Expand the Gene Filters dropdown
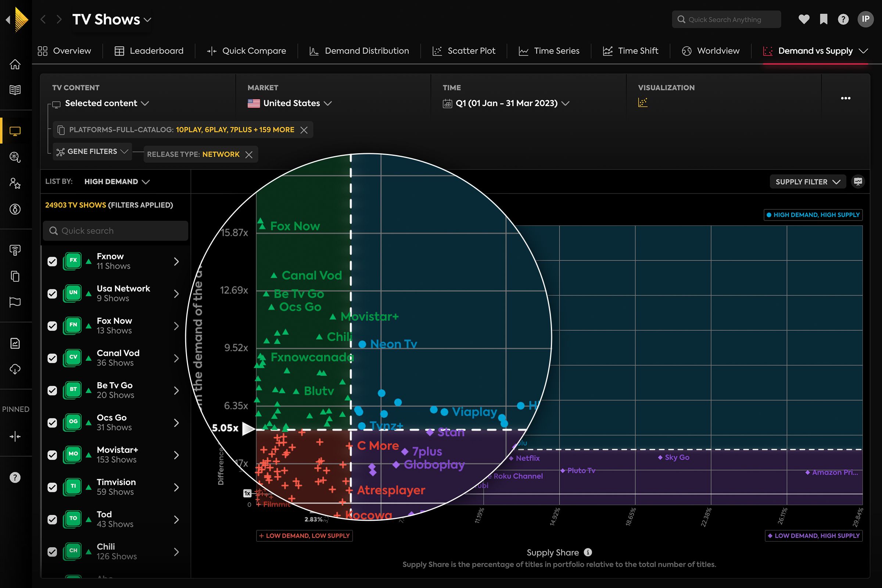Screen dimensions: 882x588 pyautogui.click(x=92, y=151)
